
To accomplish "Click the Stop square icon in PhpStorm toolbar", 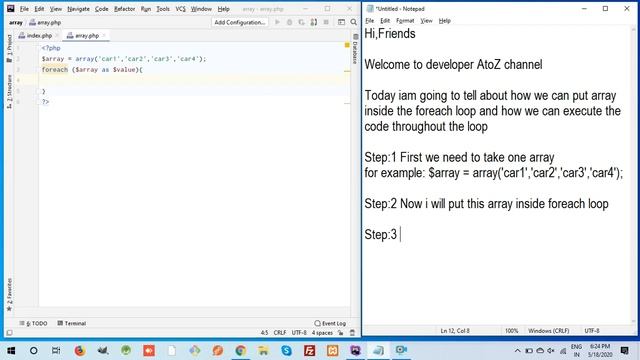I will [x=326, y=22].
